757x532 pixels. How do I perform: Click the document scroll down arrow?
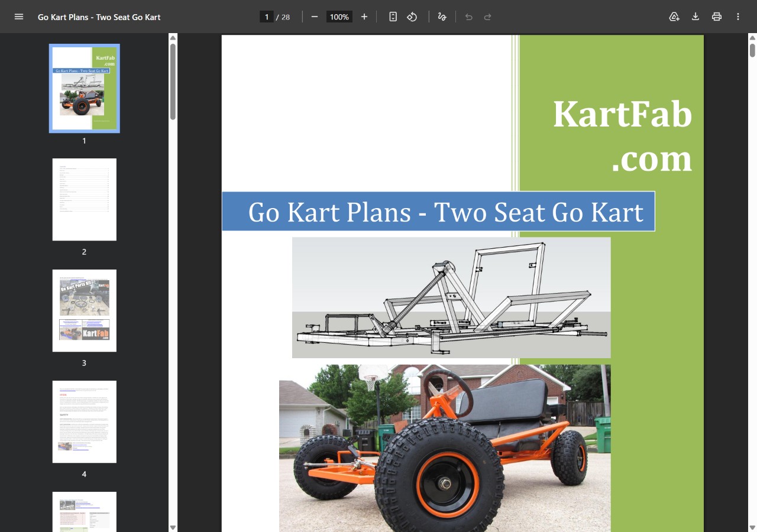[x=752, y=527]
